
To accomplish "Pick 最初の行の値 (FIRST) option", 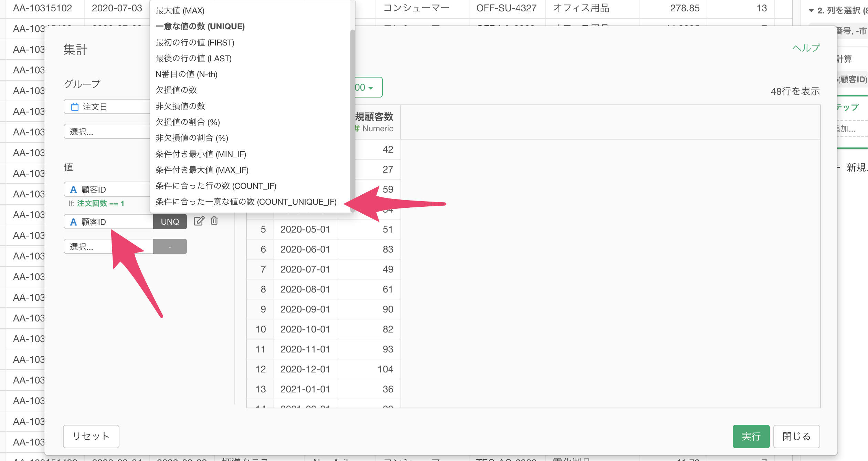I will click(x=195, y=42).
